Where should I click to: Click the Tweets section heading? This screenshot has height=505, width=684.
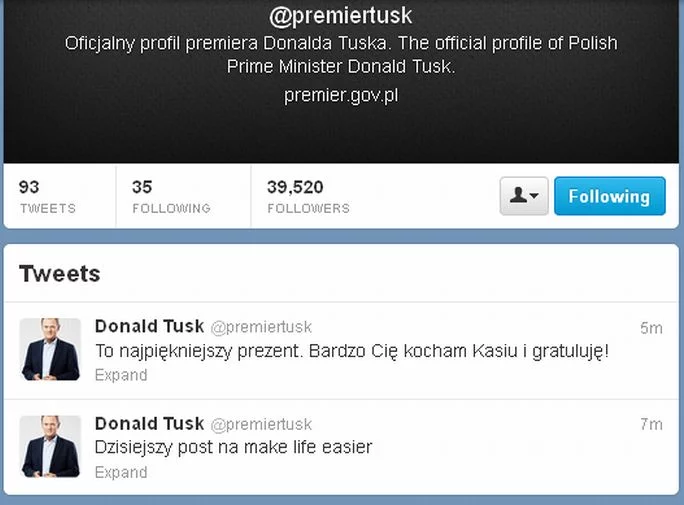tap(60, 274)
